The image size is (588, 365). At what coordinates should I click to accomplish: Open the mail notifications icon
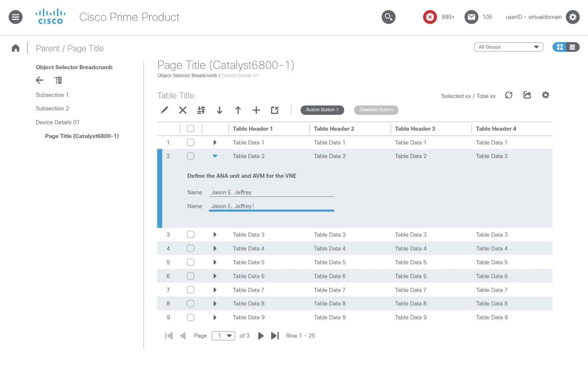(471, 17)
